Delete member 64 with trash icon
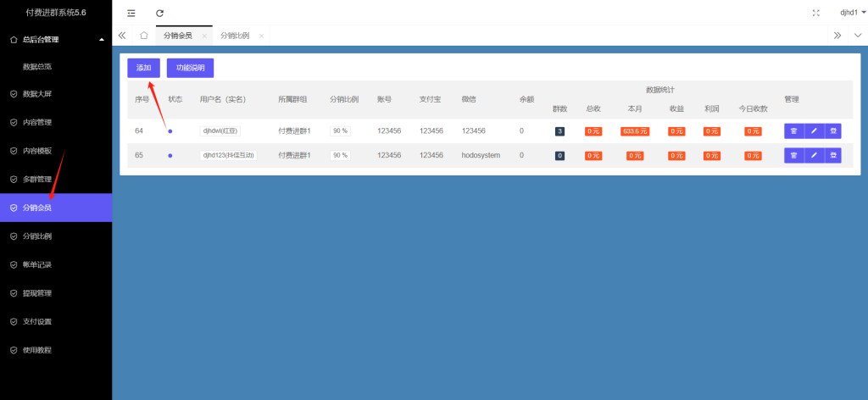Image resolution: width=868 pixels, height=400 pixels. [x=793, y=131]
